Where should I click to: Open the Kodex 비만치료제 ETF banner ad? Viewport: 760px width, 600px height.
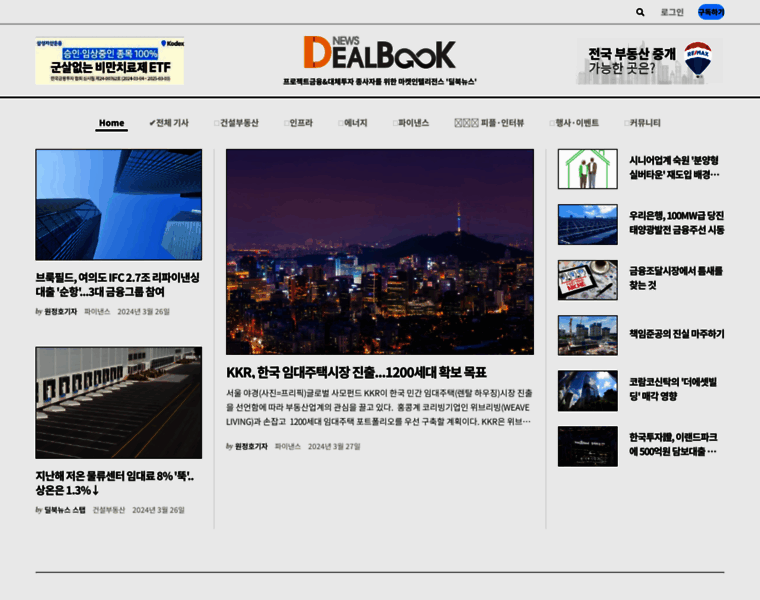tap(110, 61)
